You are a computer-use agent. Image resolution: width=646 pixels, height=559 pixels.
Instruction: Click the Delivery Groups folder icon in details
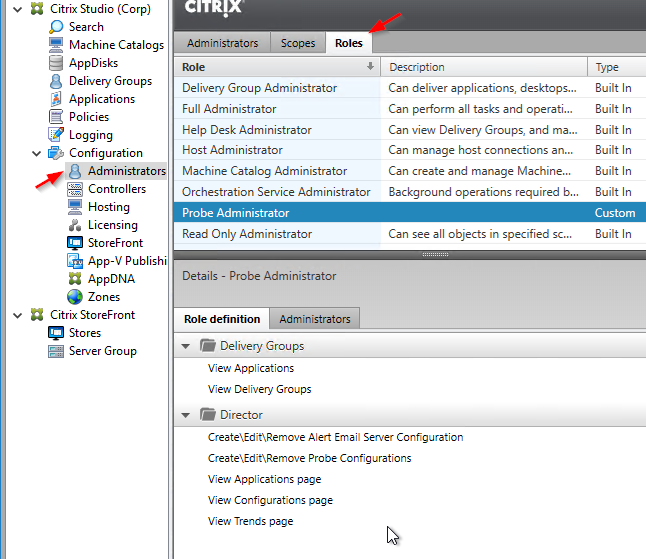(x=208, y=346)
